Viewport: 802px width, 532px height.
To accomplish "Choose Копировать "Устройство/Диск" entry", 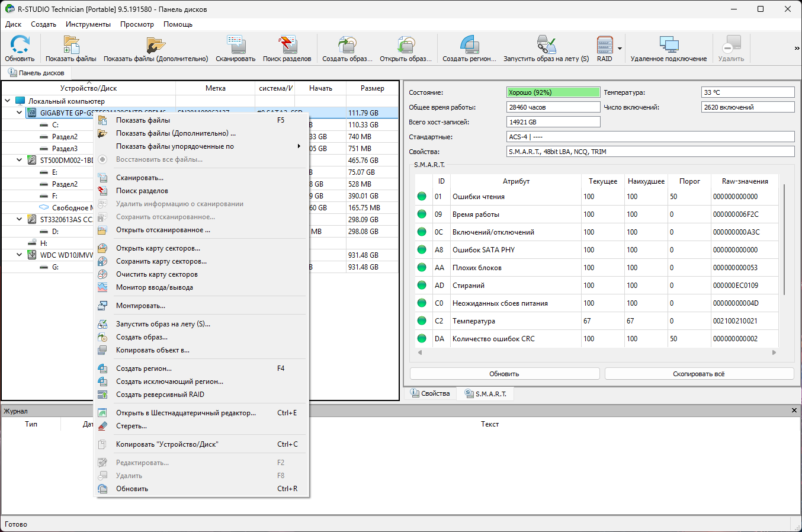I will (x=201, y=444).
